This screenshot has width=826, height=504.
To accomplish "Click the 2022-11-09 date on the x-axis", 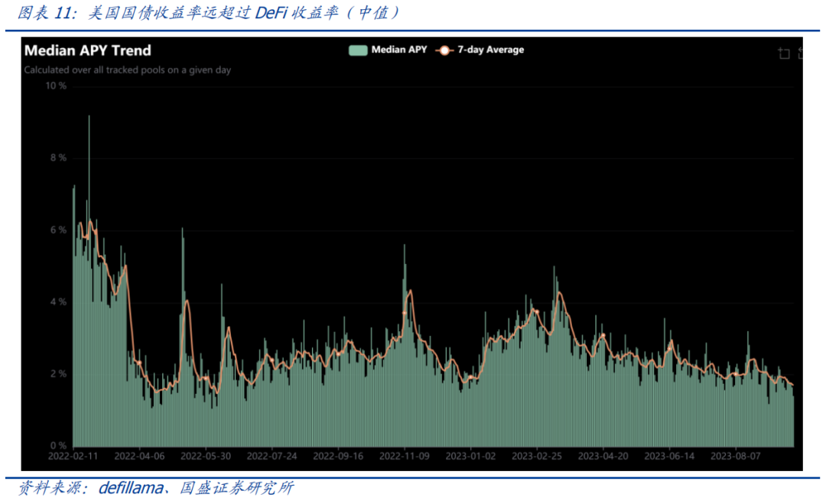I will click(x=405, y=456).
